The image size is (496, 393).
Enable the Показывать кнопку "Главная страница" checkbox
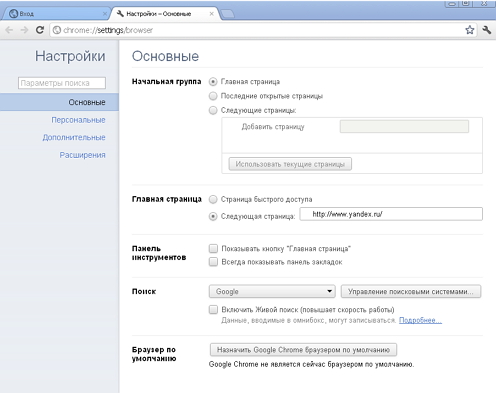[x=213, y=248]
